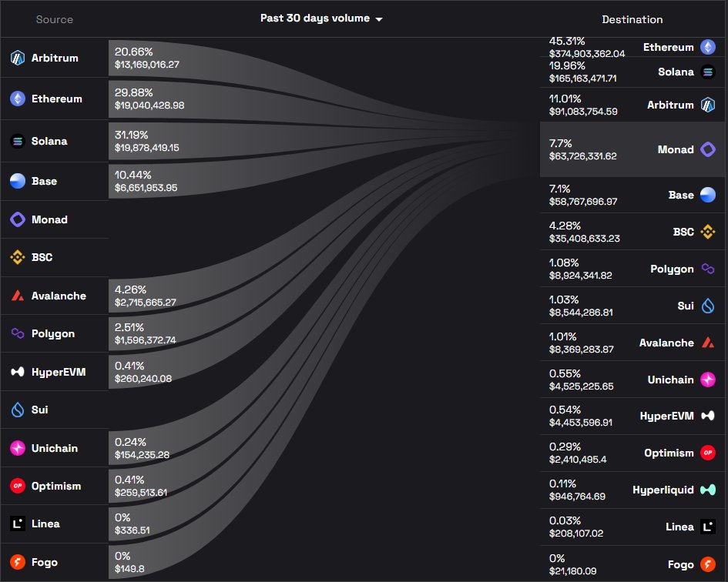Click the Polygon destination icon
The image size is (728, 582).
707,269
